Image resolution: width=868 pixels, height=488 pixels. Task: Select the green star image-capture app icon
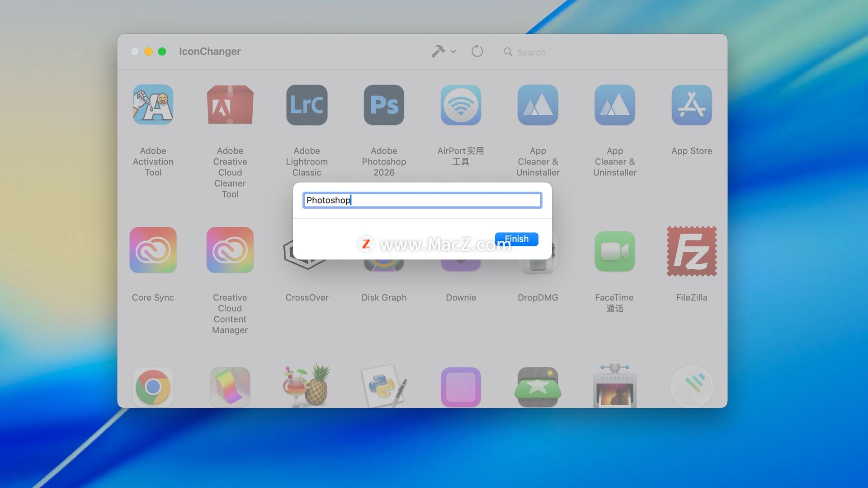point(538,387)
